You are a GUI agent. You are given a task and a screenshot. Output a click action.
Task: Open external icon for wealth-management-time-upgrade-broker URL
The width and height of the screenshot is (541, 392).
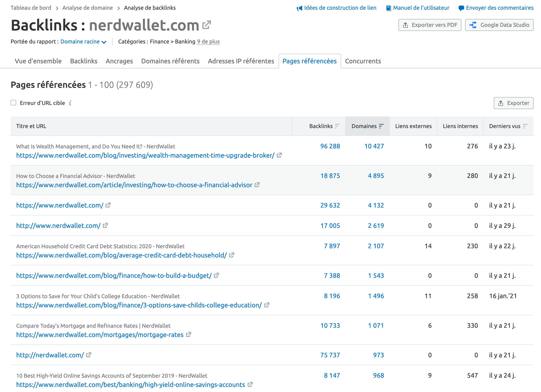coord(279,155)
